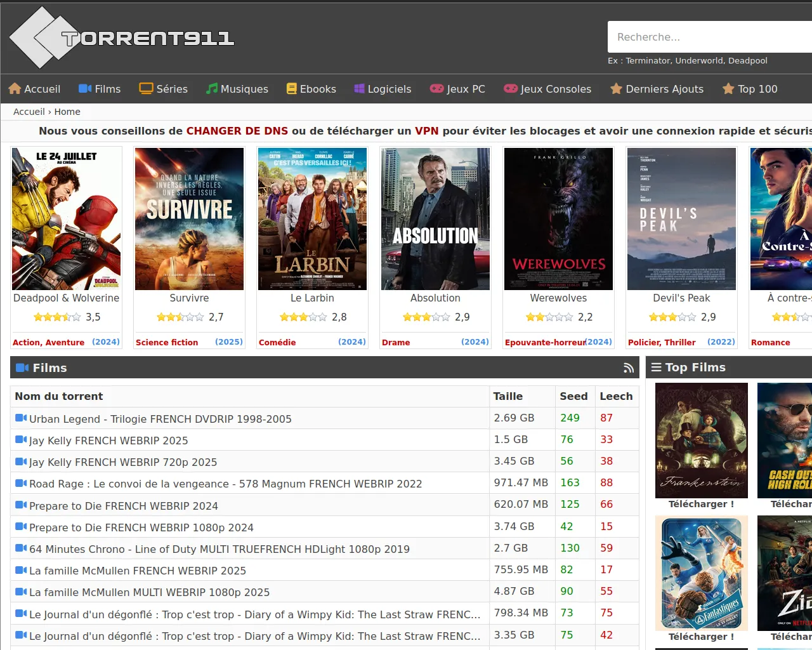Screen dimensions: 812x650
Task: Click the Films camera icon in navbar
Action: pos(85,89)
